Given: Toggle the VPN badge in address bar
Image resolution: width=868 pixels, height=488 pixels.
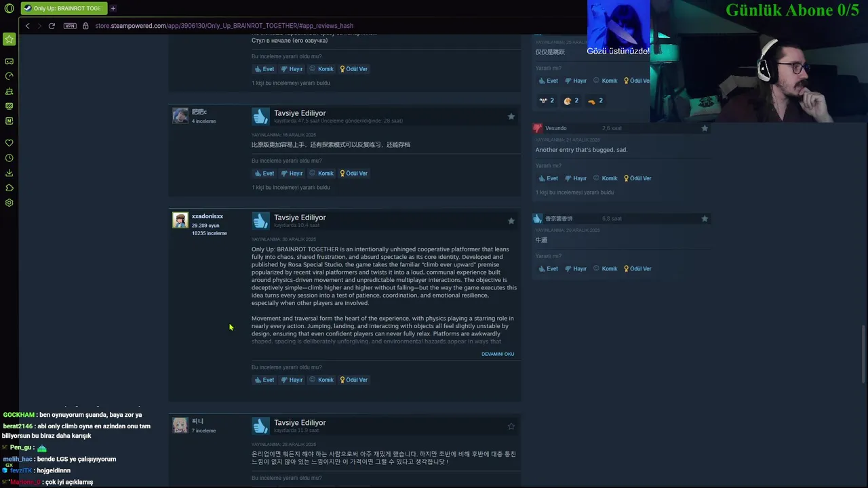Looking at the screenshot, I should coord(70,26).
